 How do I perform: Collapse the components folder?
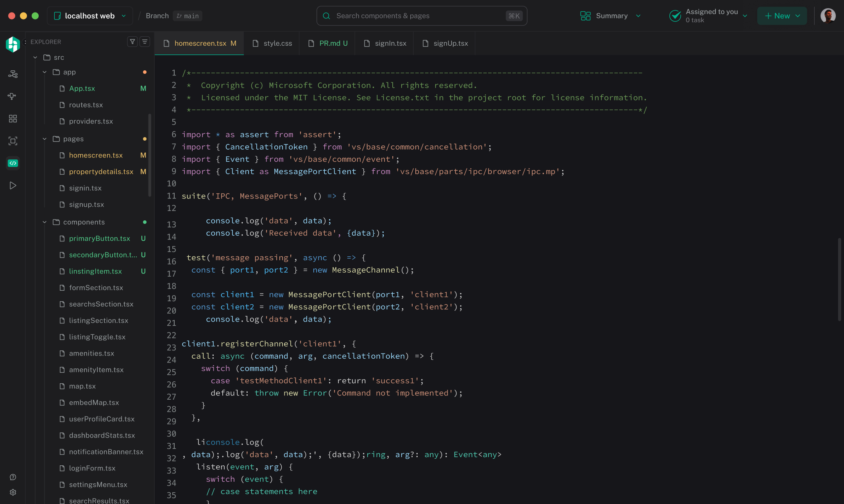pos(45,222)
